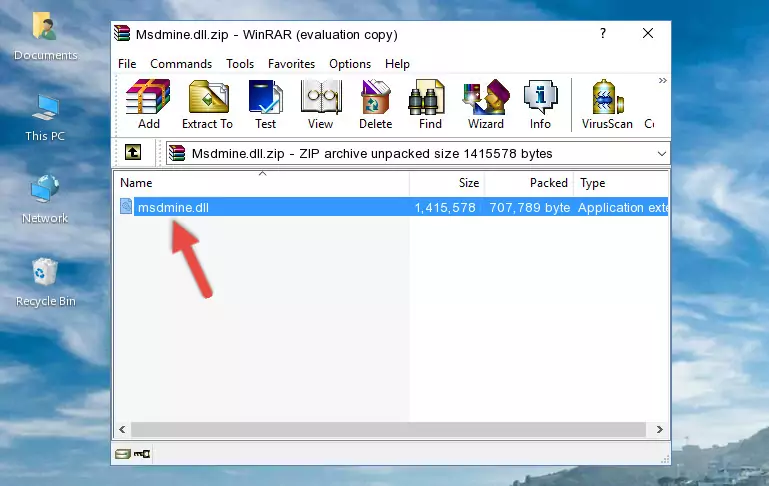Image resolution: width=769 pixels, height=486 pixels.
Task: Sort by Packed column header
Action: 529,183
